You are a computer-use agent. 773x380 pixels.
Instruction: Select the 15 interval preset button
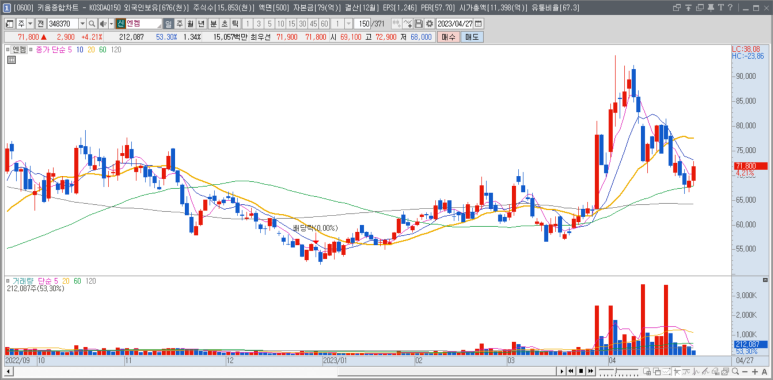(x=291, y=24)
